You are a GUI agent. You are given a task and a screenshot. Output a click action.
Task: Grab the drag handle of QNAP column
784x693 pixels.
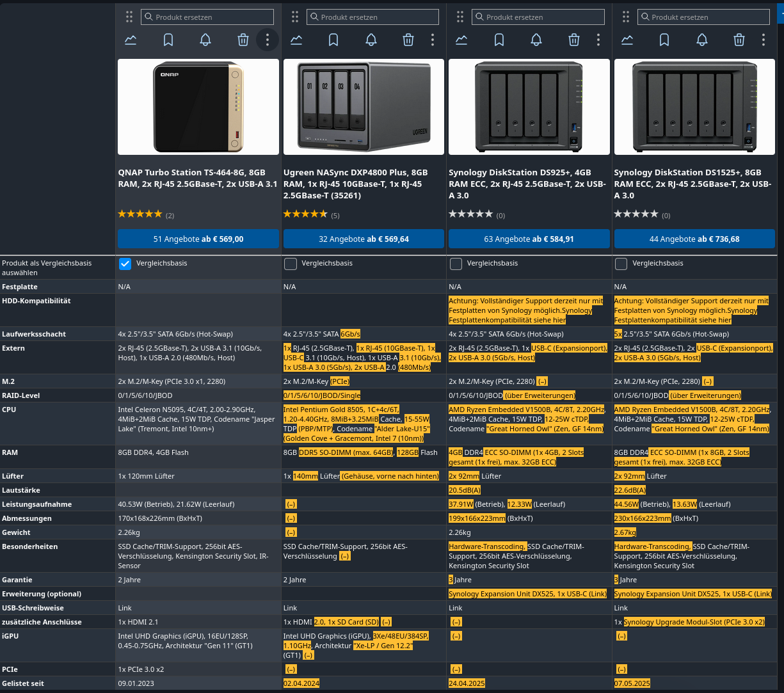pos(129,17)
